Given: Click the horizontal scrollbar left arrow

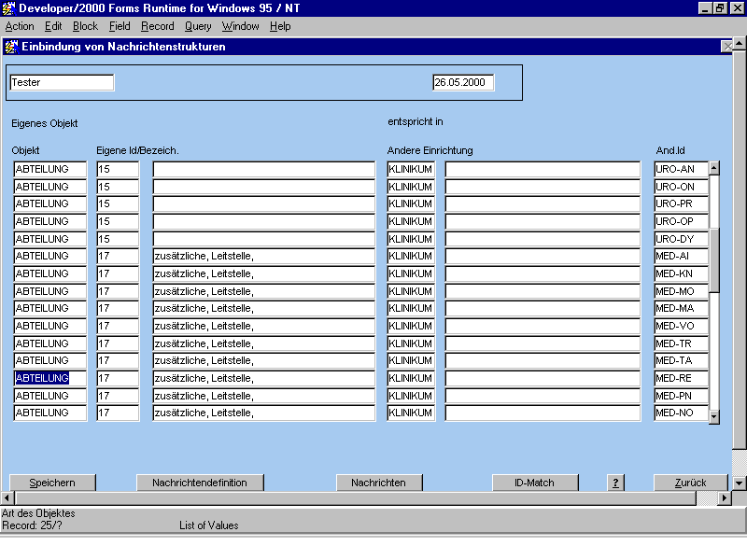Looking at the screenshot, I should pyautogui.click(x=7, y=498).
